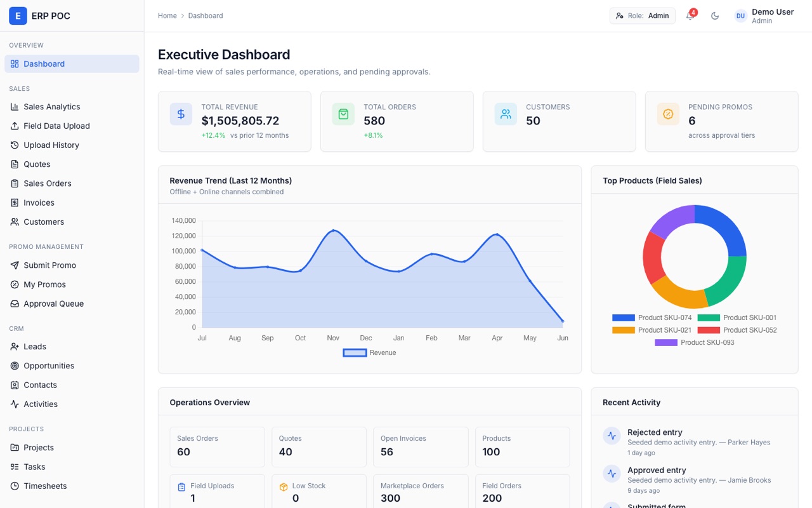The height and width of the screenshot is (508, 812).
Task: Click the Field Data Upload icon
Action: point(15,126)
